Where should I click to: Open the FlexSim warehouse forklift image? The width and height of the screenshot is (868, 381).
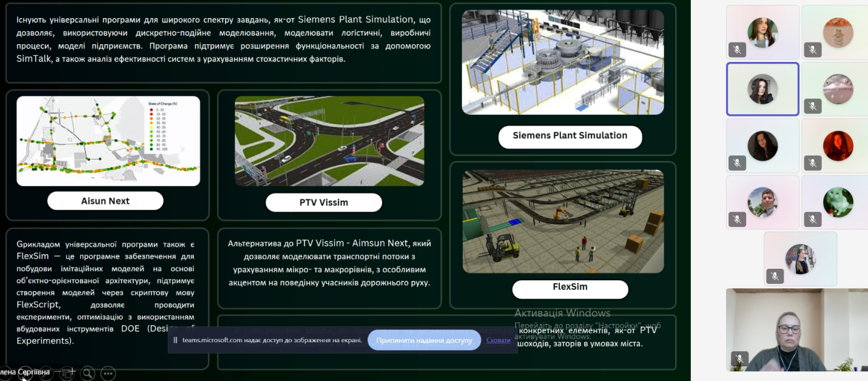click(563, 221)
